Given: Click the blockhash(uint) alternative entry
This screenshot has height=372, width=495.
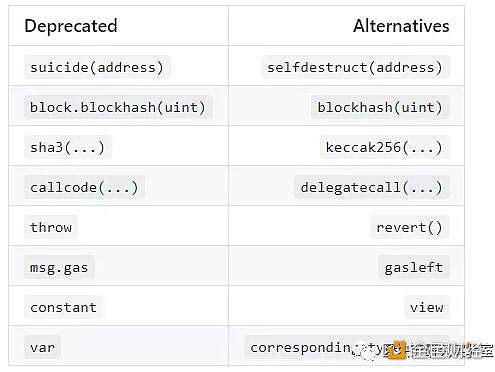Looking at the screenshot, I should (380, 107).
